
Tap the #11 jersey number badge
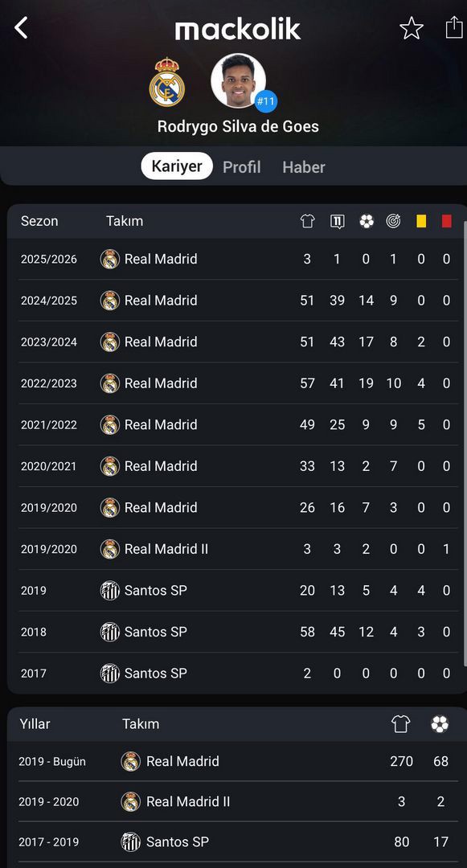(265, 101)
